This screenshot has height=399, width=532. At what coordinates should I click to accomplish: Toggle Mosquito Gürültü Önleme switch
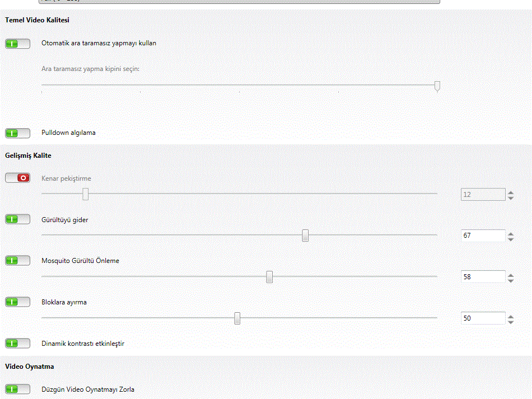(18, 261)
